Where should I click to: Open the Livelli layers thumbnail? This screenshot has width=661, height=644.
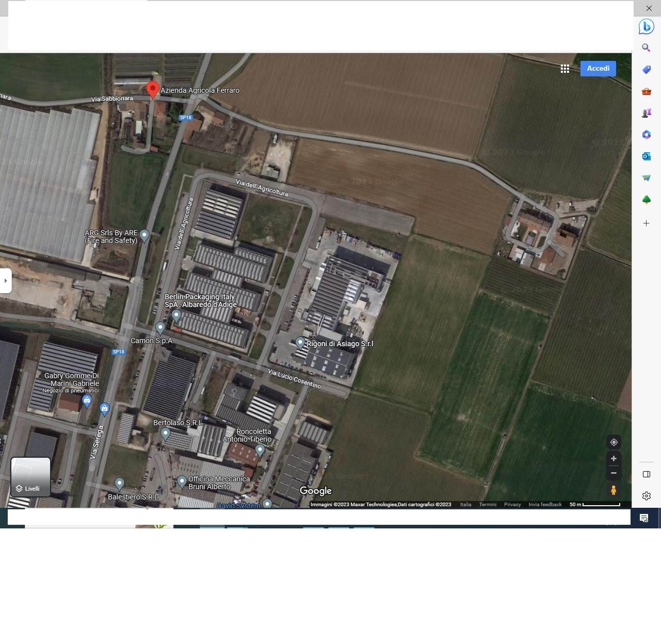[31, 477]
